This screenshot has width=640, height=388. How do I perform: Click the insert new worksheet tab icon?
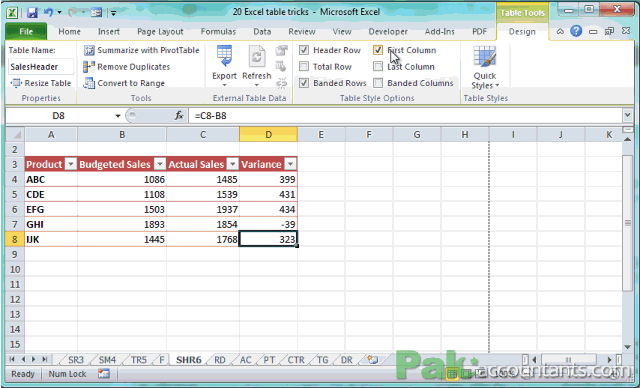pyautogui.click(x=372, y=359)
